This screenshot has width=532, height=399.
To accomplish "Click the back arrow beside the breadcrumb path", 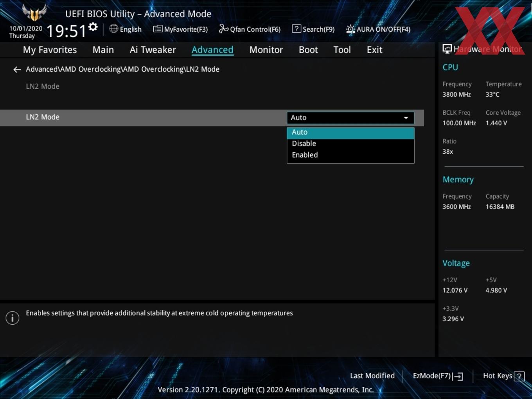I will click(x=17, y=70).
